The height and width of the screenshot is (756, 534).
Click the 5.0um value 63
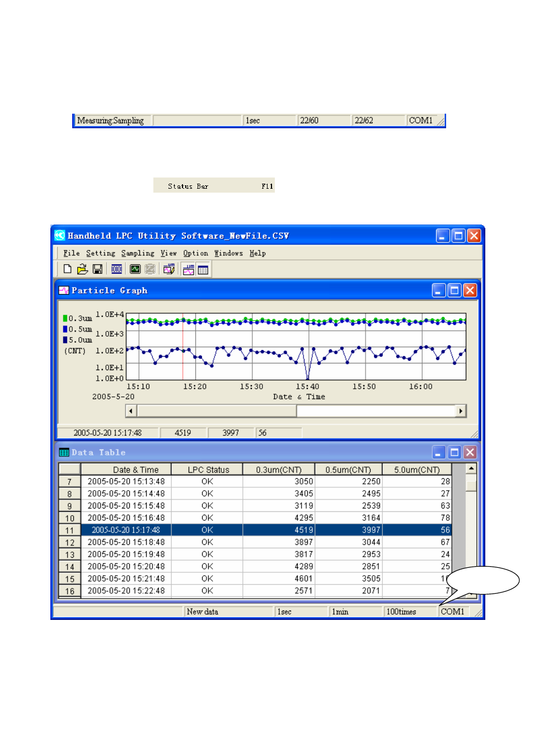click(x=417, y=506)
